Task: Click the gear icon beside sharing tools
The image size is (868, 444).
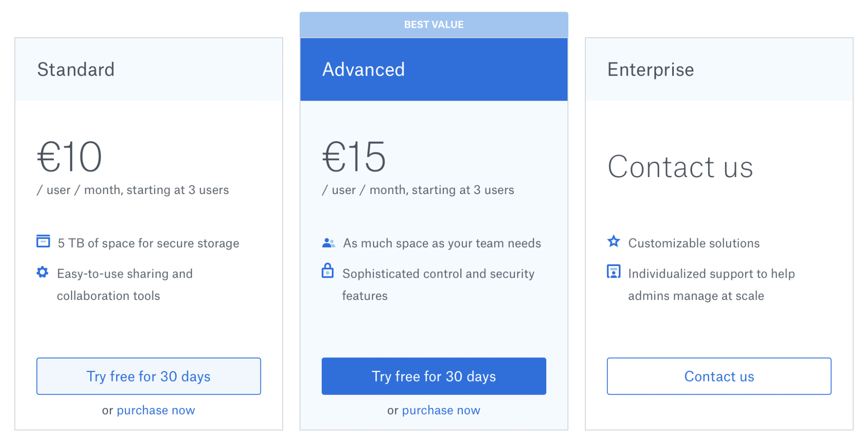Action: pos(43,273)
